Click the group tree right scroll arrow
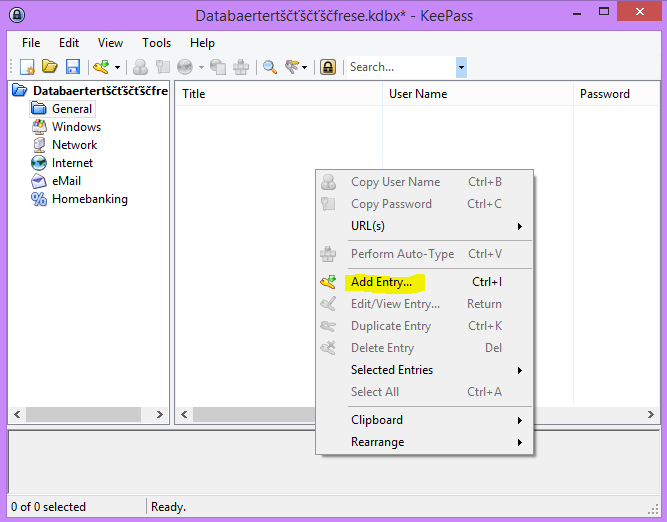This screenshot has height=522, width=667. coord(160,414)
